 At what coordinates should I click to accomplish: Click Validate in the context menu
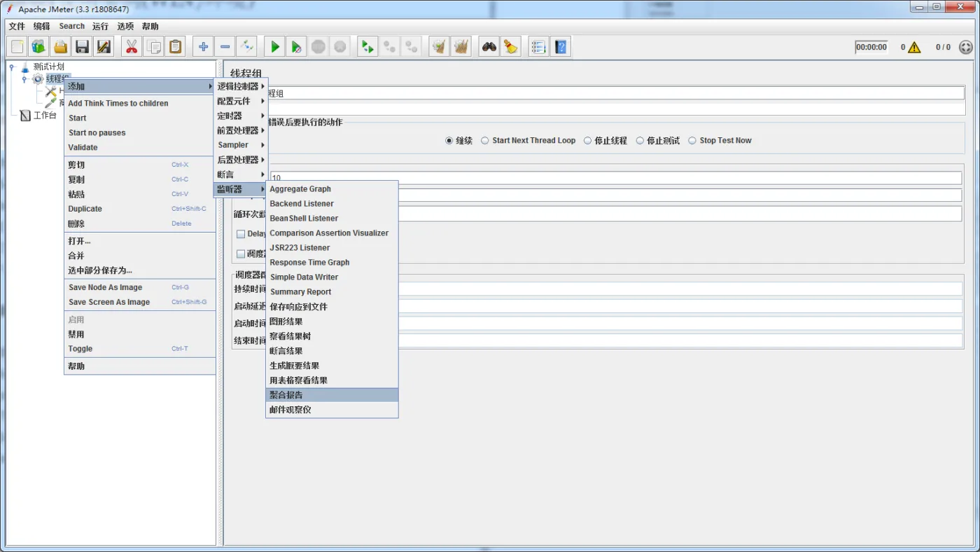point(83,148)
